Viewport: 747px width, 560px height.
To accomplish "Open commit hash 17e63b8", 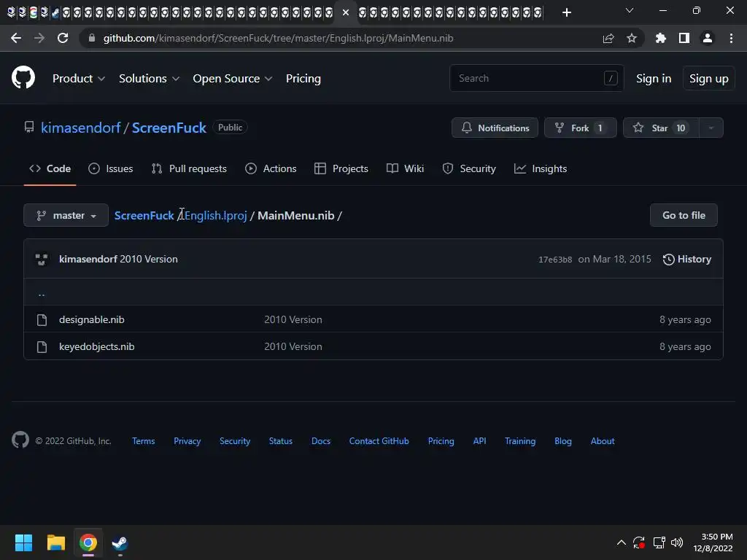I will point(555,260).
